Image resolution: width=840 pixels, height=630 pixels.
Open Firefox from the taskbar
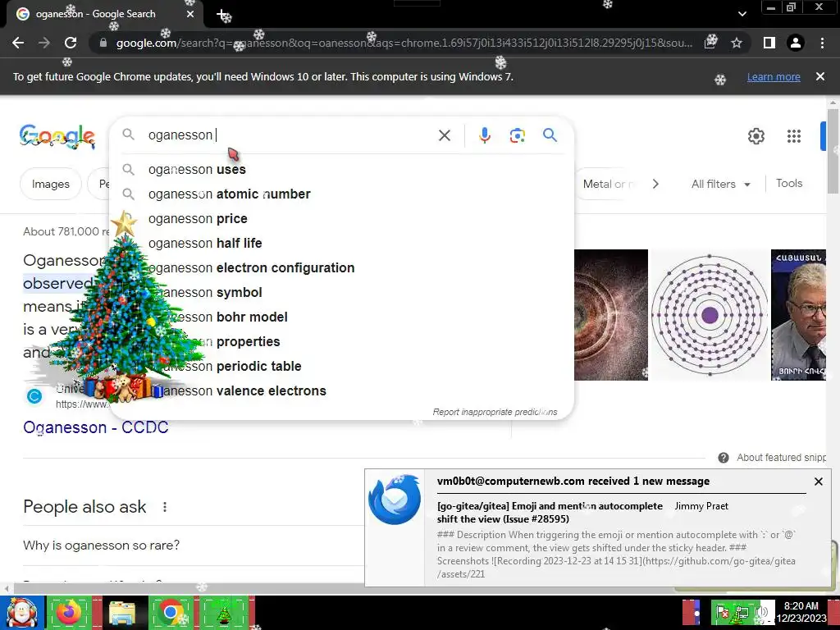[x=69, y=612]
